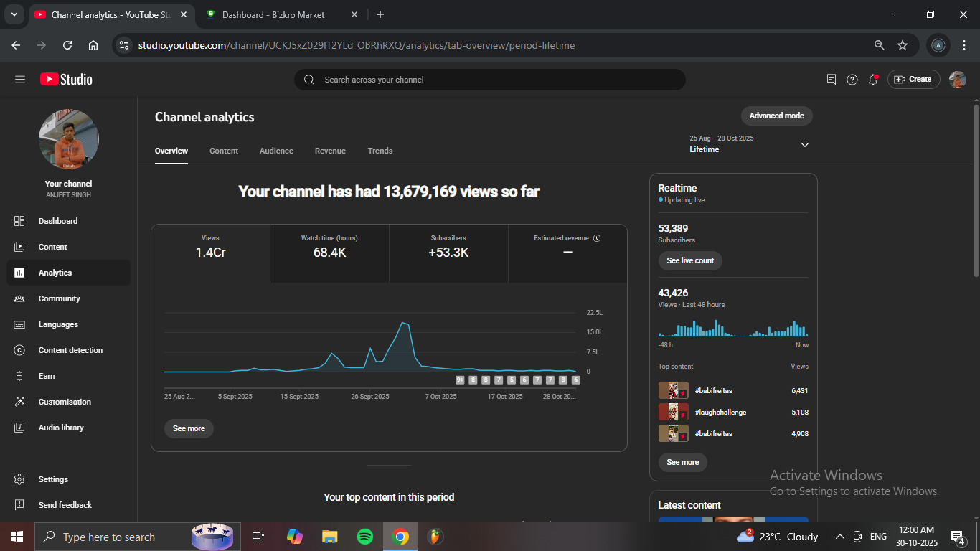Click the Advanced mode button
The image size is (980, 551).
coord(776,116)
